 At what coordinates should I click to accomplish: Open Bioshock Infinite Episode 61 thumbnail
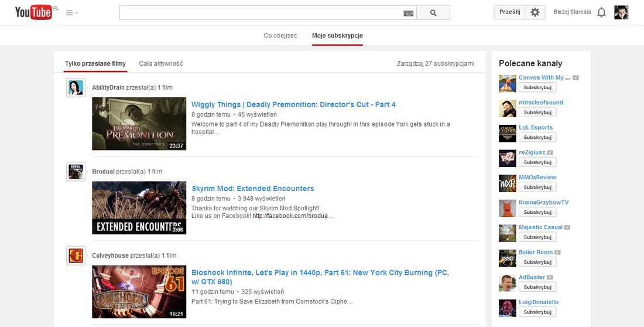[x=139, y=292]
